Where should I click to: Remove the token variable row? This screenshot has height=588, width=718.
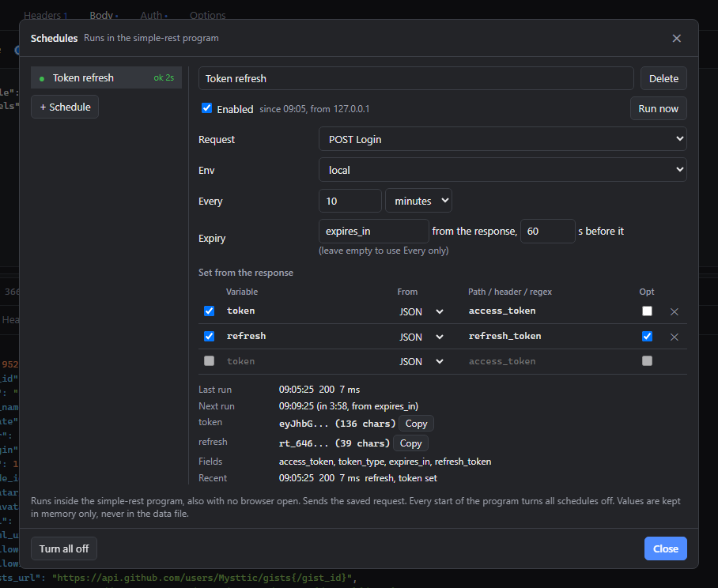click(x=674, y=311)
